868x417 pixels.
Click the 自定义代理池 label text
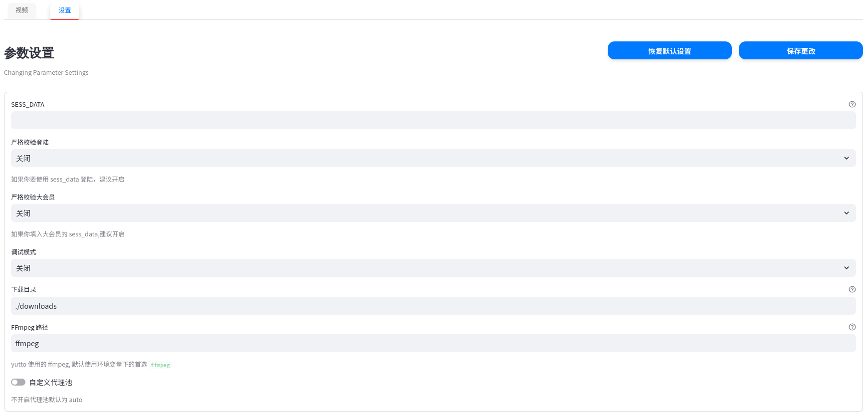(51, 383)
